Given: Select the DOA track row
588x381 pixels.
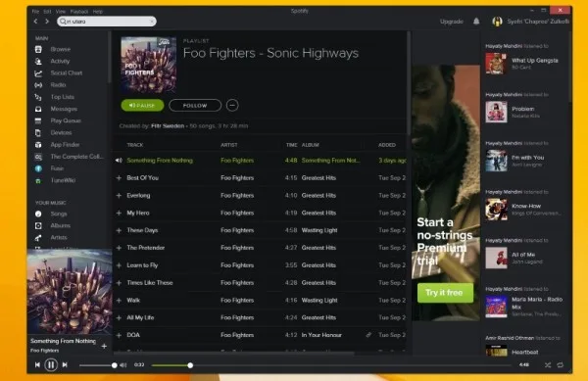Looking at the screenshot, I should 261,335.
